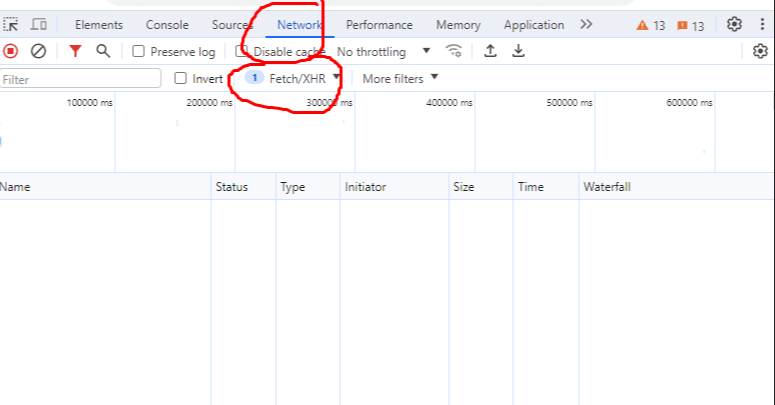Click the inspect element picker icon
Image resolution: width=775 pixels, height=405 pixels.
(x=12, y=25)
